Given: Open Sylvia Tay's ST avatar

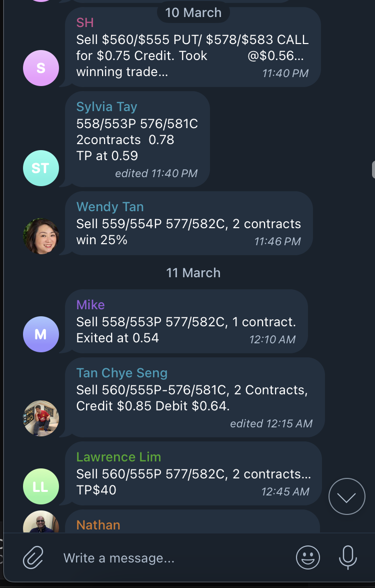Looking at the screenshot, I should pos(41,168).
